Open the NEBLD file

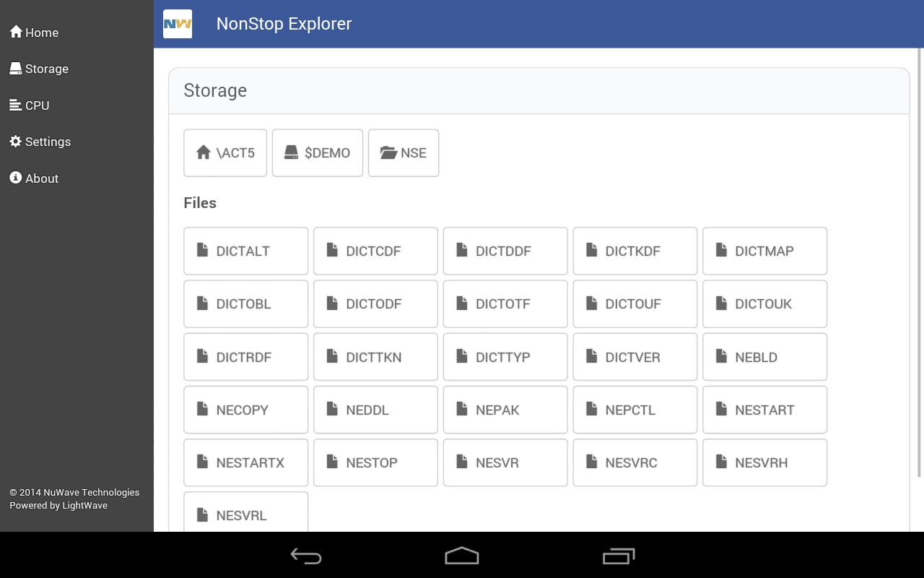[764, 357]
